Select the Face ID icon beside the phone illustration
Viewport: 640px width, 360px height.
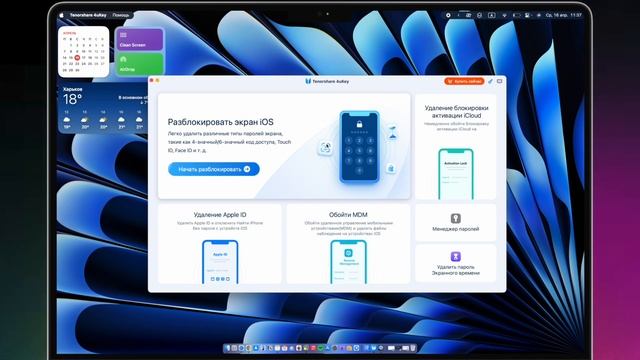[x=325, y=147]
